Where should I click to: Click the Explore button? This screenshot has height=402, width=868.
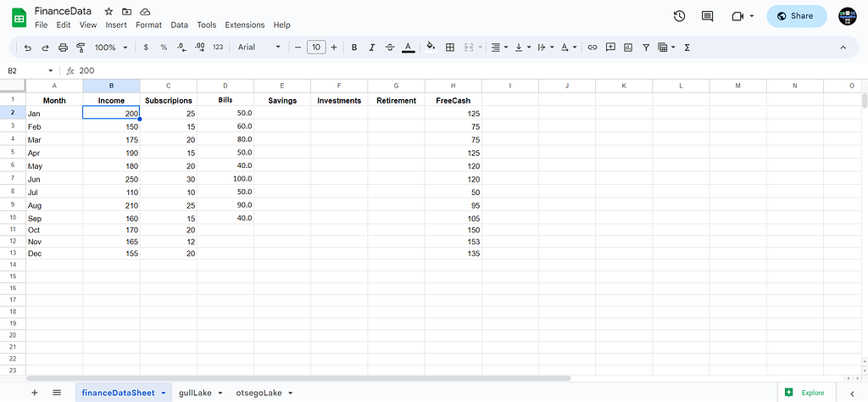click(805, 393)
